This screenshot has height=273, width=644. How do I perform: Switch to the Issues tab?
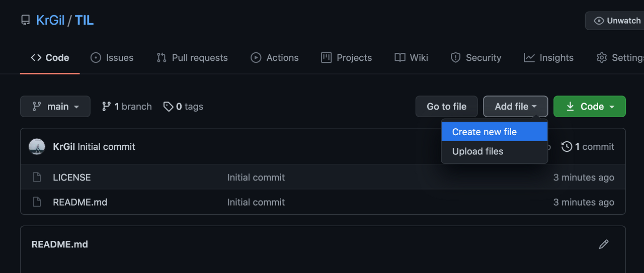point(112,58)
